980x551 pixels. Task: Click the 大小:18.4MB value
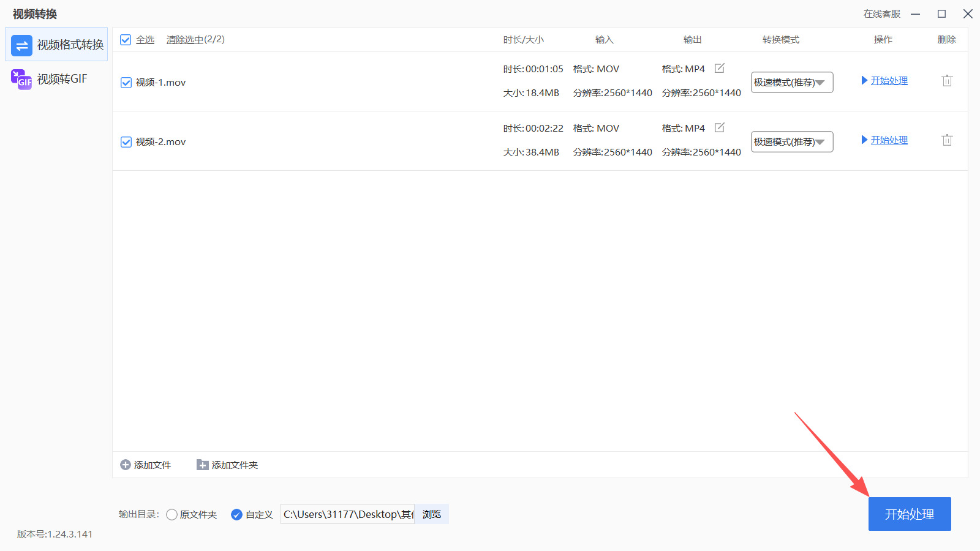click(x=531, y=93)
